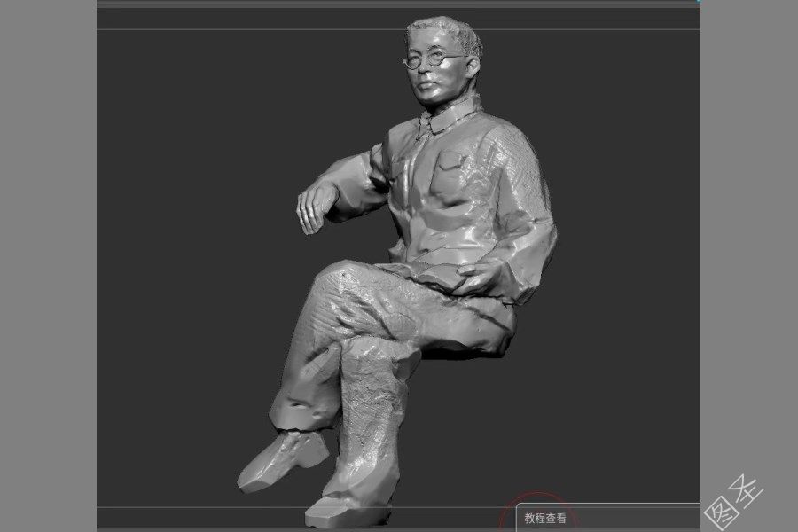Click the seated figure sculpture in the viewport
Screen dimensions: 798x532
point(397,272)
